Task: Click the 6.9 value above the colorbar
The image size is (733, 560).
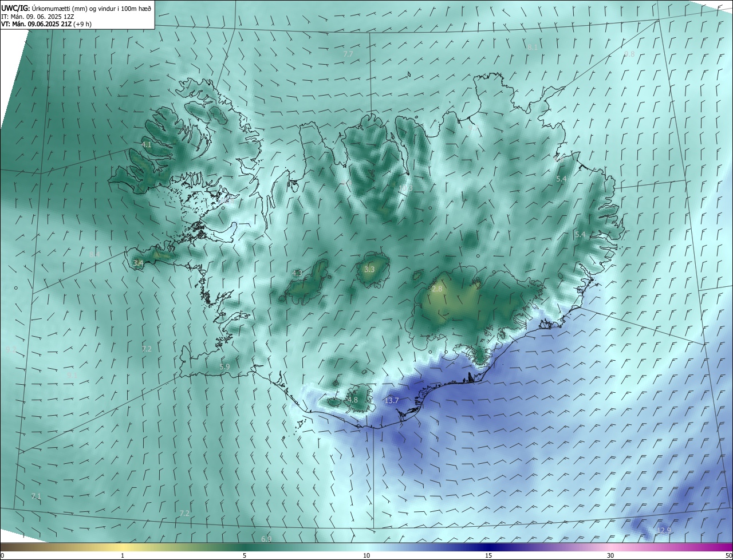Action: (266, 539)
